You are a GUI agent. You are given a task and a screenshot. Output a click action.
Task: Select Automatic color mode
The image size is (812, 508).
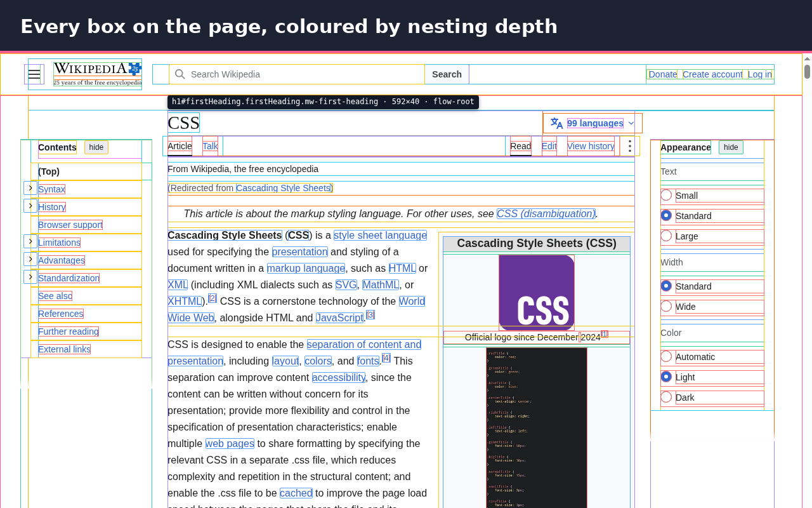click(666, 356)
